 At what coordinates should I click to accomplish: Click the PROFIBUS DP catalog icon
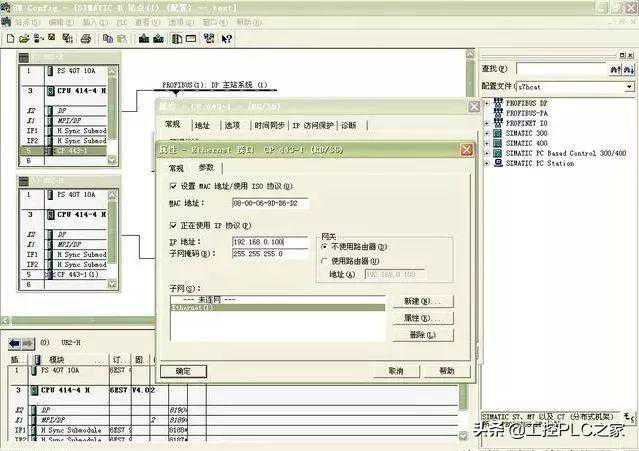(498, 103)
